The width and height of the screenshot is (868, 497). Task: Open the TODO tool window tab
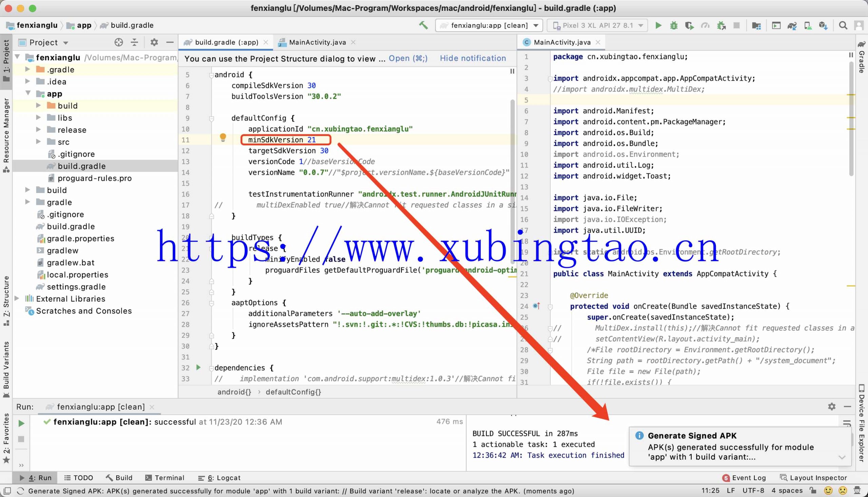pos(78,478)
